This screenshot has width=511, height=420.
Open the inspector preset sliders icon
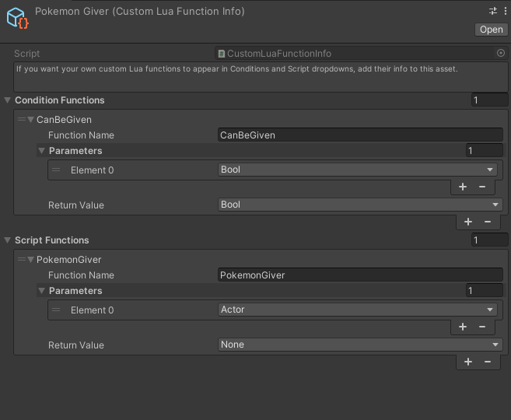493,11
